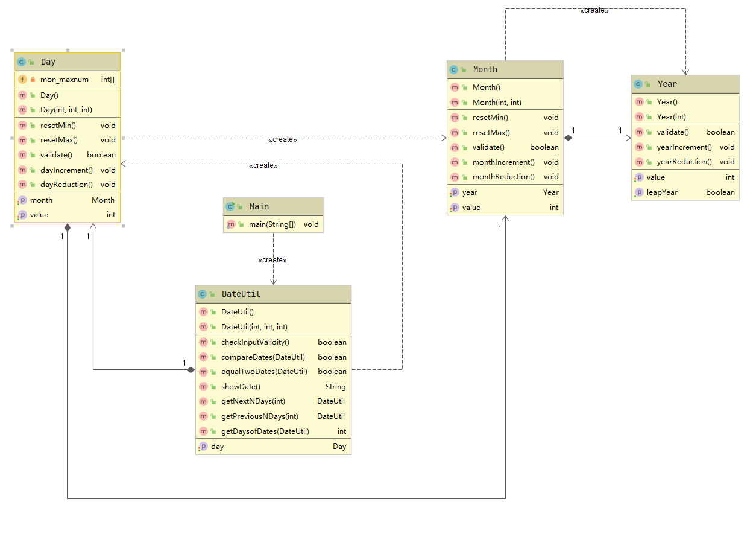Click compareDates(DateUtil) method row
The image size is (756, 534).
point(273,357)
